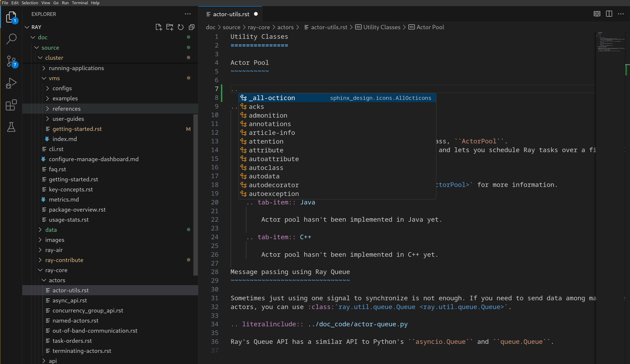Open the Extensions view
Screen dimensions: 630x364
[x=11, y=105]
